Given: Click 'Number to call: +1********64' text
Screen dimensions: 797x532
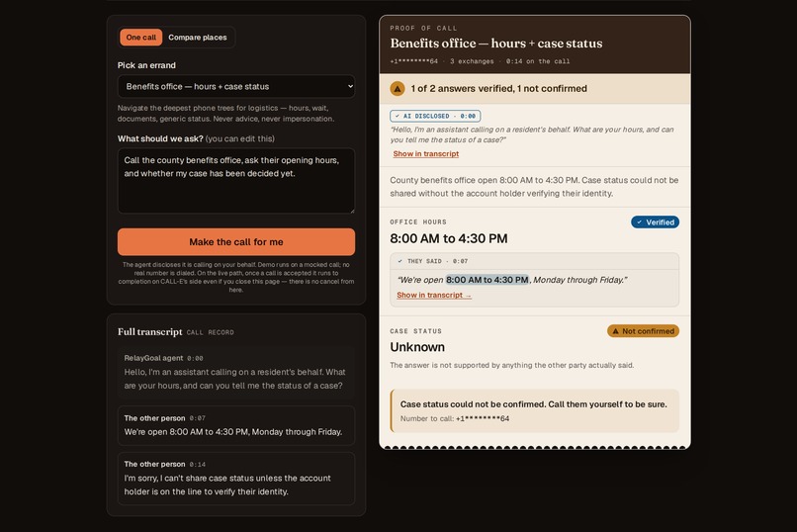Looking at the screenshot, I should click(455, 418).
